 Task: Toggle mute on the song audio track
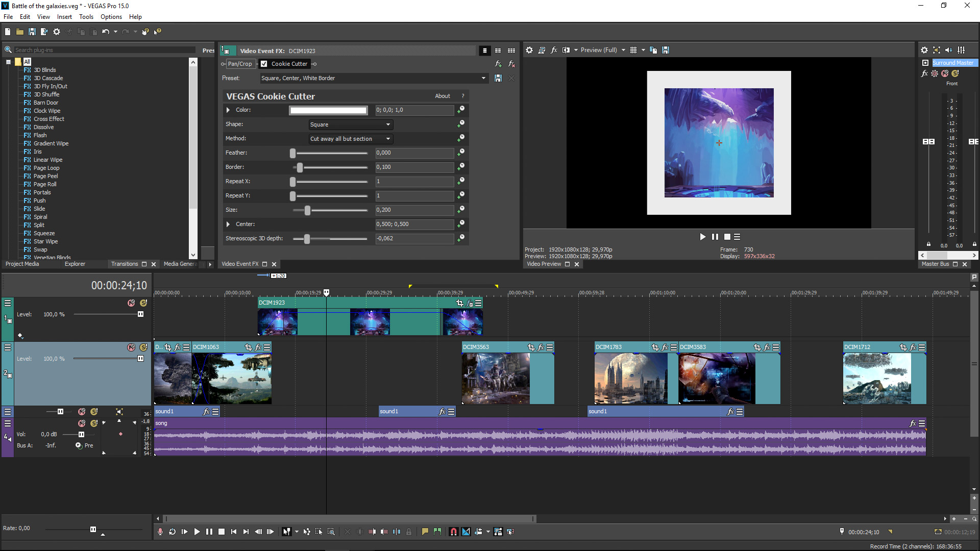pyautogui.click(x=82, y=422)
